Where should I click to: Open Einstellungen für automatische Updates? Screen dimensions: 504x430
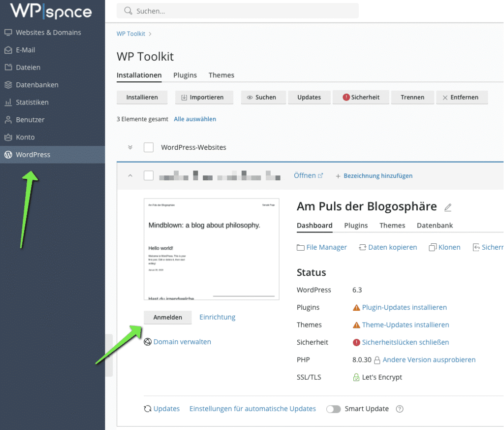pos(252,409)
